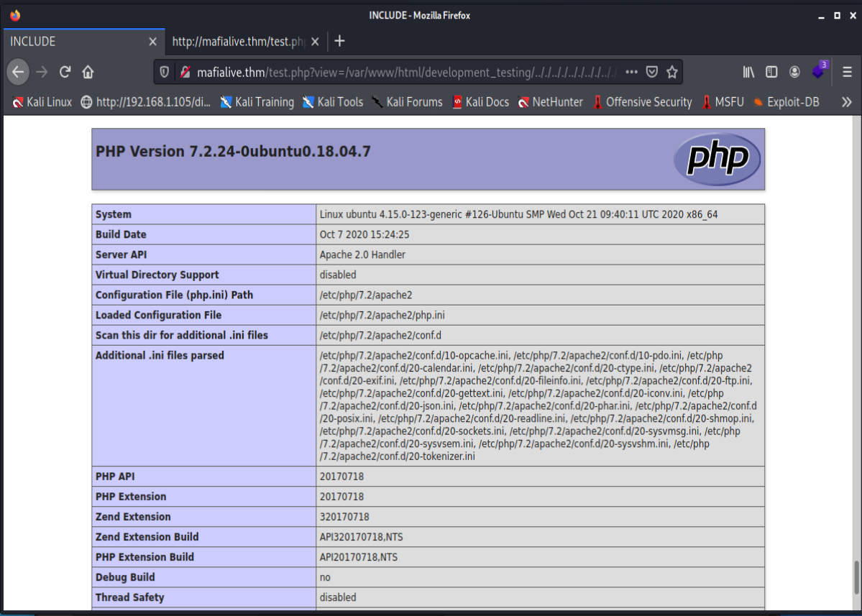Click the PHP logo image
The image size is (862, 616).
point(717,159)
